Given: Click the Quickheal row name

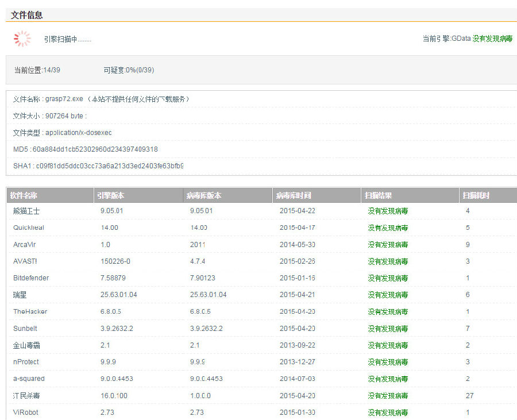Looking at the screenshot, I should [x=29, y=228].
